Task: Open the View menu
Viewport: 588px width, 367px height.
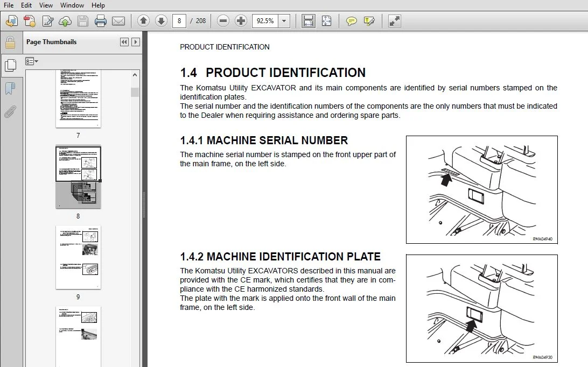Action: pos(46,5)
